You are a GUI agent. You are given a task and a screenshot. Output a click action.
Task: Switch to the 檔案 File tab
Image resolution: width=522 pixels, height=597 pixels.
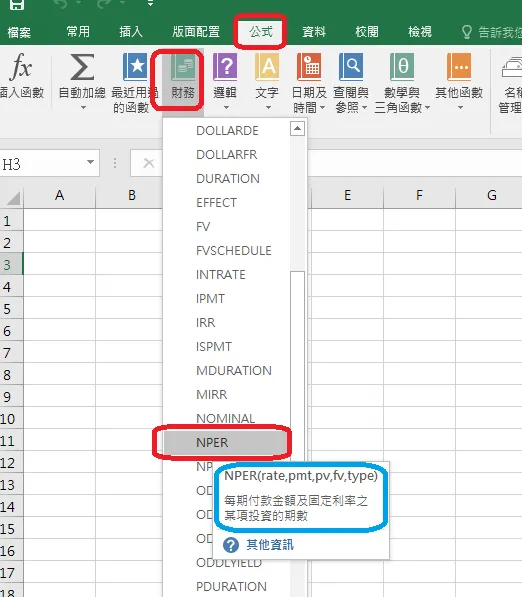pos(19,32)
